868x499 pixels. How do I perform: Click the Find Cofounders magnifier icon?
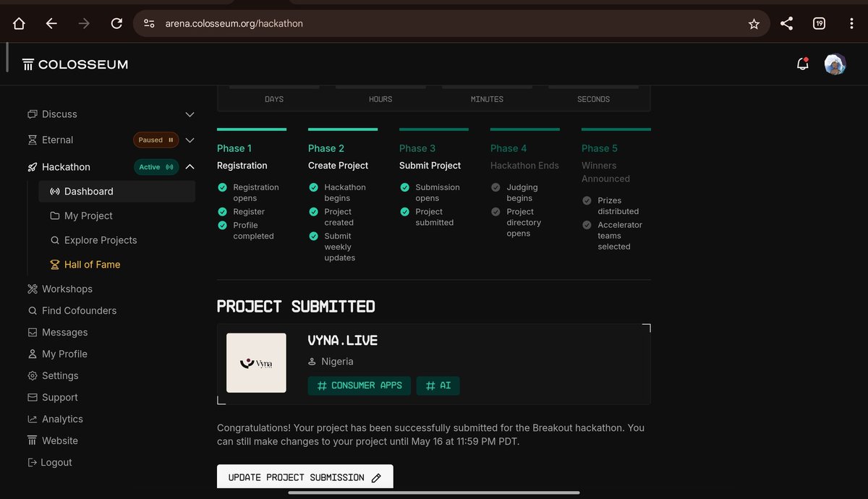(32, 310)
